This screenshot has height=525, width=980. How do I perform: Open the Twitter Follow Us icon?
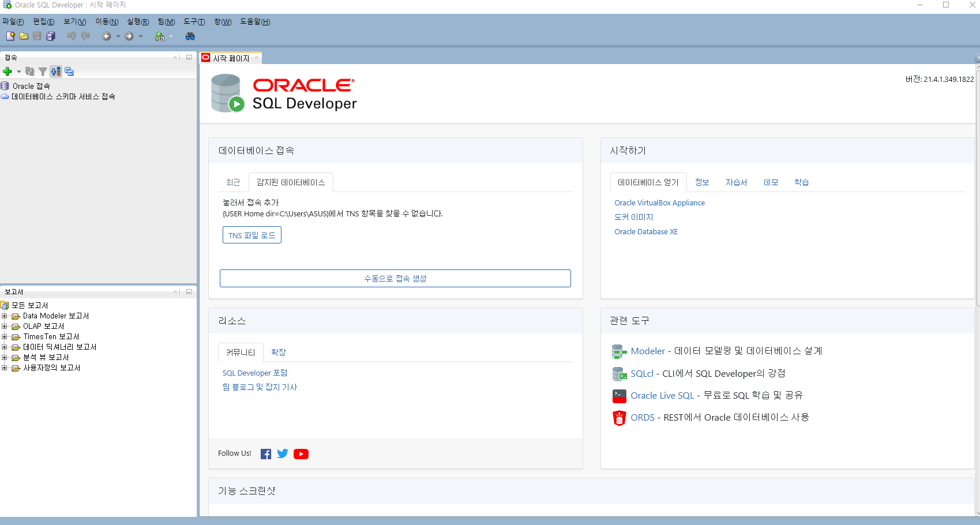283,453
